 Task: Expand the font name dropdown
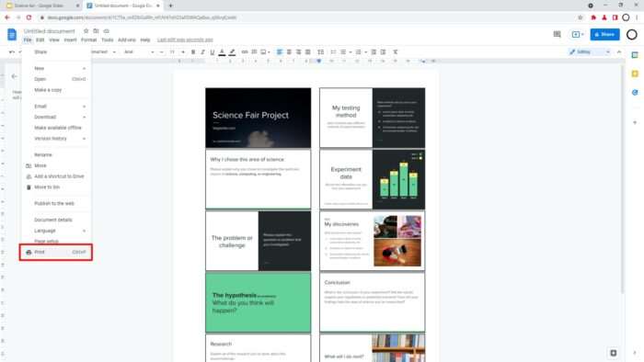tap(139, 52)
